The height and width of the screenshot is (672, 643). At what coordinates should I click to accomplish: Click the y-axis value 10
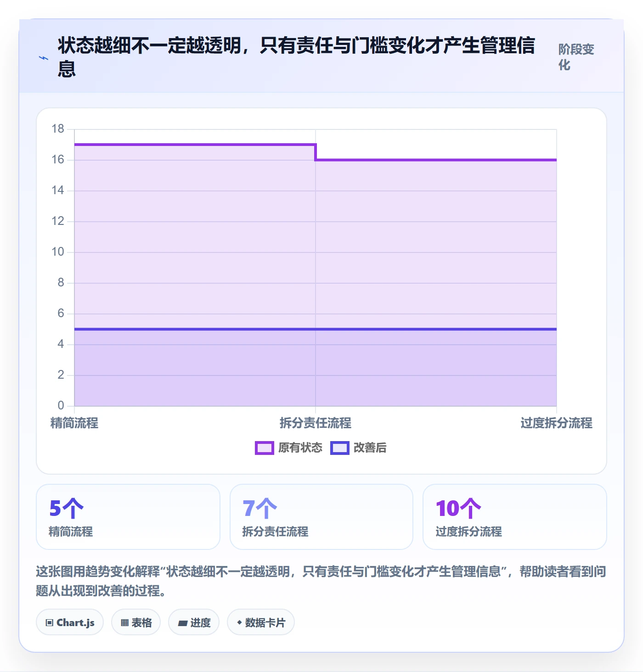point(58,252)
